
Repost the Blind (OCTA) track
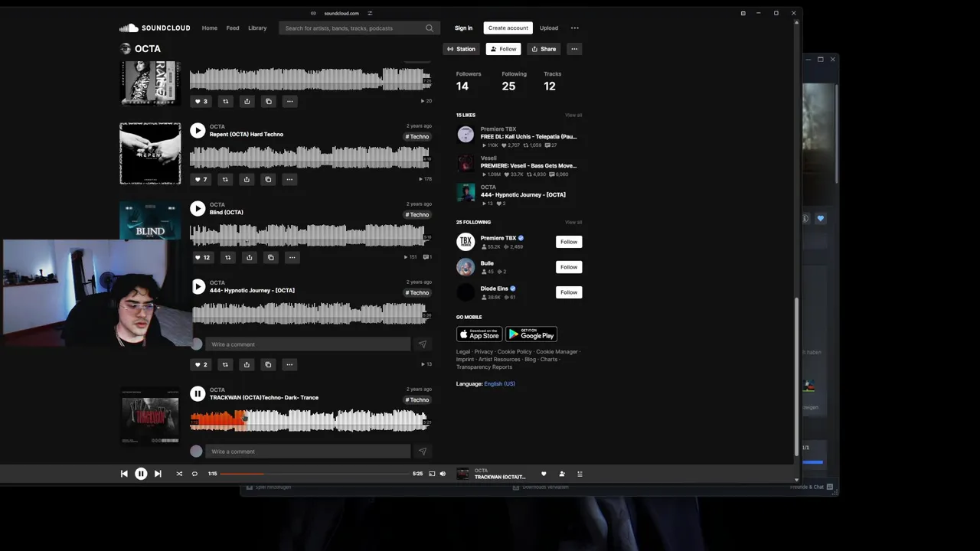227,257
